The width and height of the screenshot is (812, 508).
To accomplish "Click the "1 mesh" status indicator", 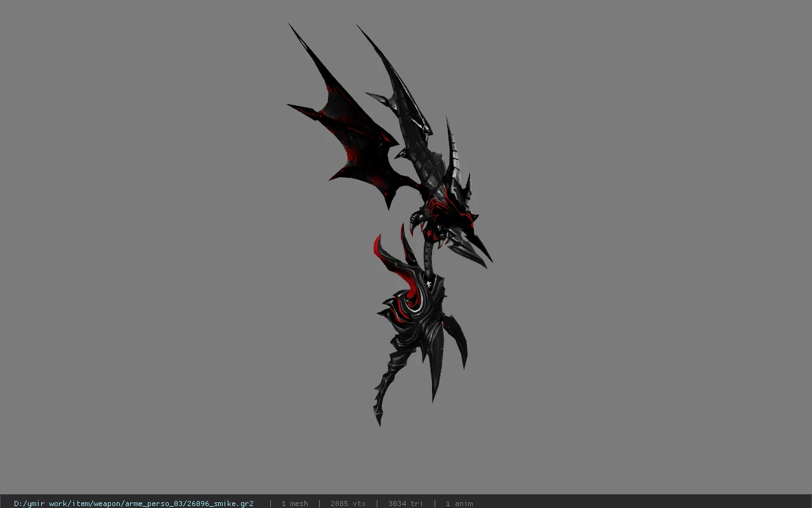I will (x=295, y=504).
